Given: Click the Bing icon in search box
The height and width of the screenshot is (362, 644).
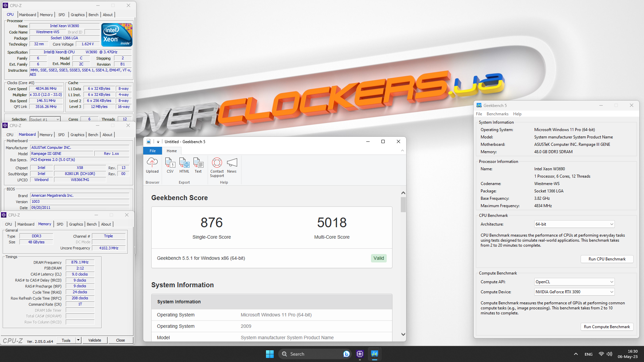Looking at the screenshot, I should [346, 354].
